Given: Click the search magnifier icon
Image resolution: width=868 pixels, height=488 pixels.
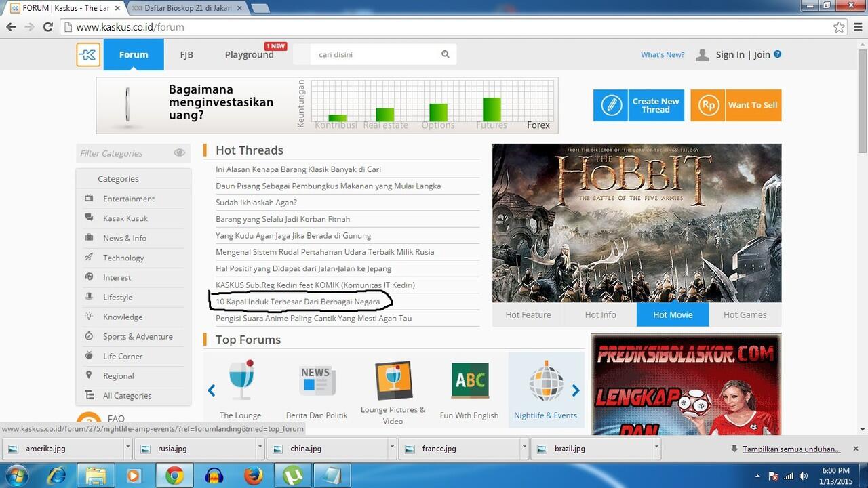Looking at the screenshot, I should pyautogui.click(x=446, y=54).
